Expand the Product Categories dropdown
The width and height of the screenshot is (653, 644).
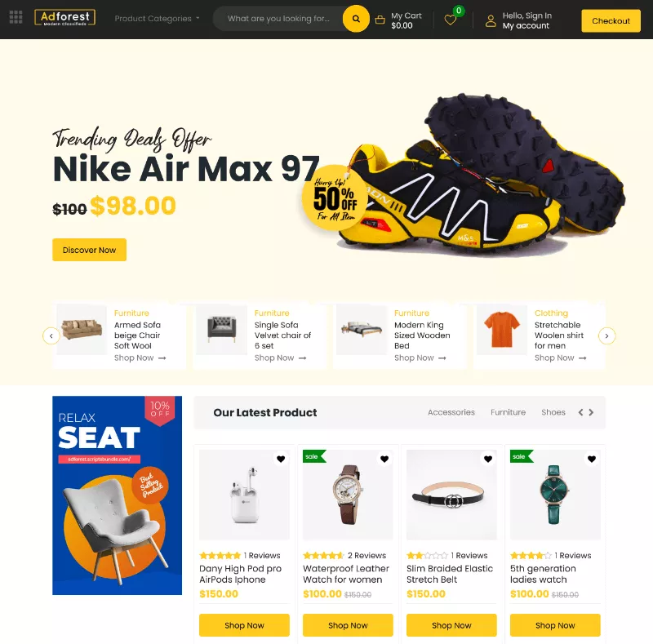[x=157, y=19]
